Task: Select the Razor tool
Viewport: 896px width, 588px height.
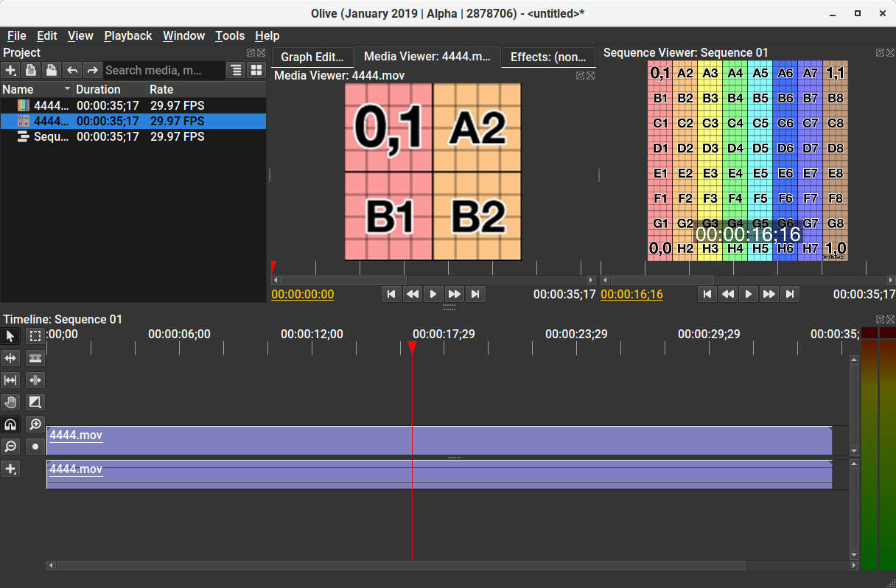Action: click(x=35, y=358)
